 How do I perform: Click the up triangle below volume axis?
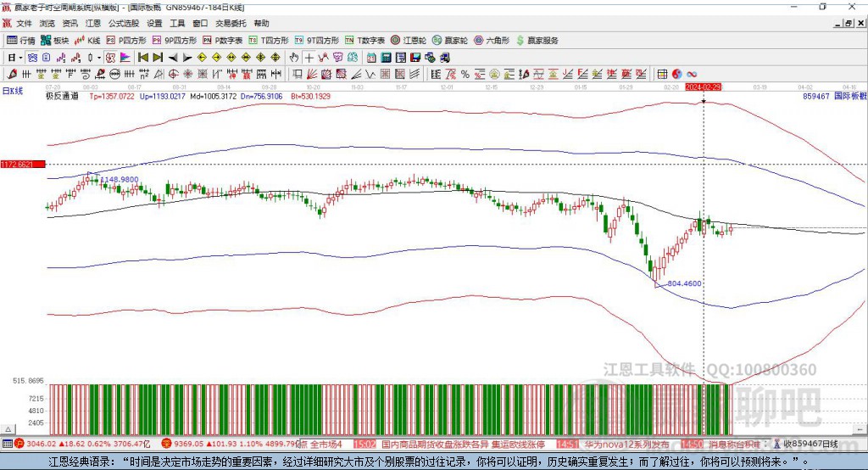(x=8, y=429)
